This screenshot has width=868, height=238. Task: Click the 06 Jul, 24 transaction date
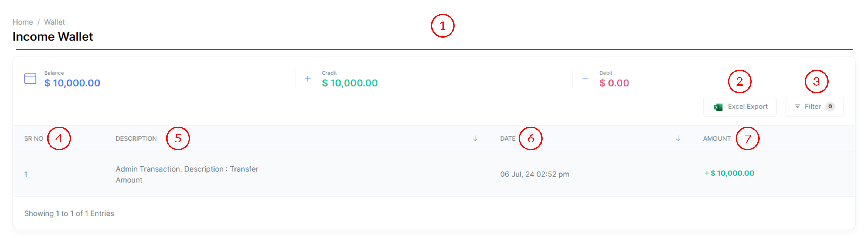pyautogui.click(x=534, y=174)
